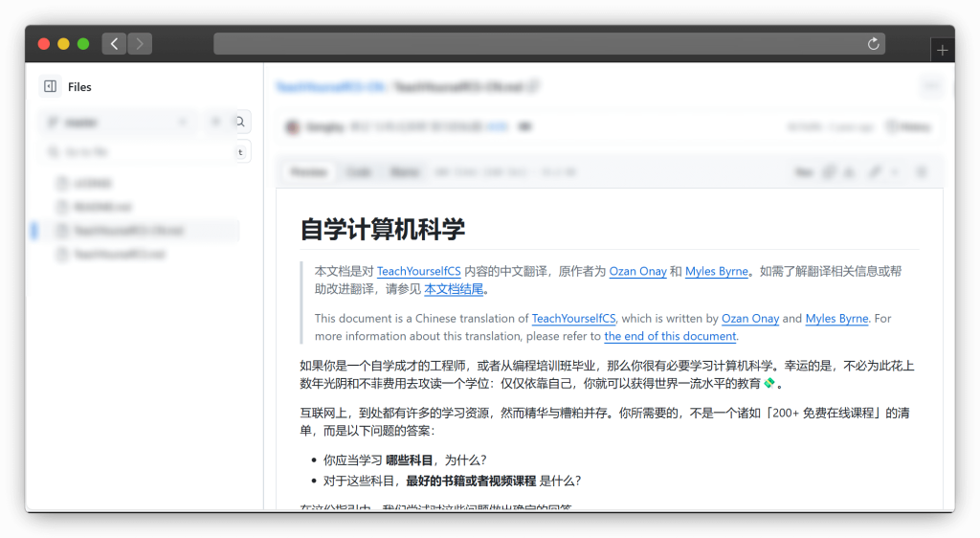Screen dimensions: 980x538
Task: Expand the edit options dropdown arrow
Action: (x=895, y=172)
